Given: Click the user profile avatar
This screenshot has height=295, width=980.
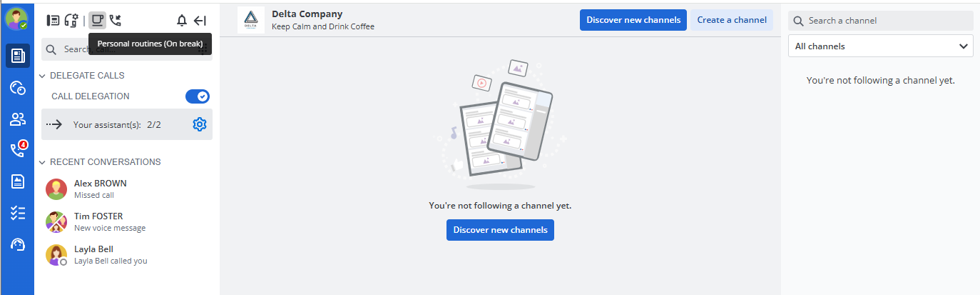Looking at the screenshot, I should click(x=16, y=19).
